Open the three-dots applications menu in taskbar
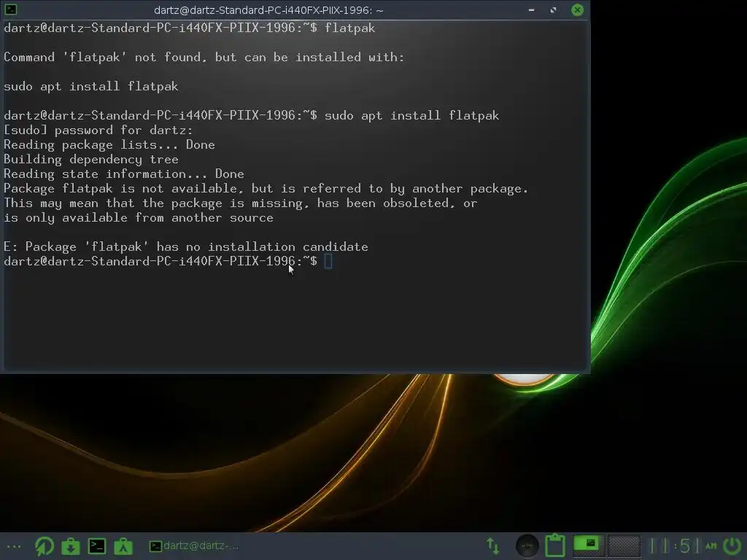The width and height of the screenshot is (747, 560). pyautogui.click(x=14, y=546)
